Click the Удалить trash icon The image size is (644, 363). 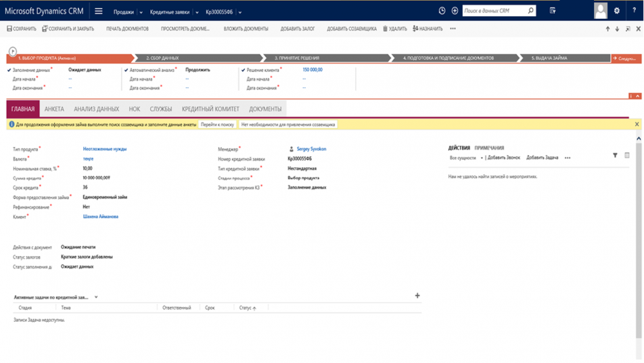point(386,29)
